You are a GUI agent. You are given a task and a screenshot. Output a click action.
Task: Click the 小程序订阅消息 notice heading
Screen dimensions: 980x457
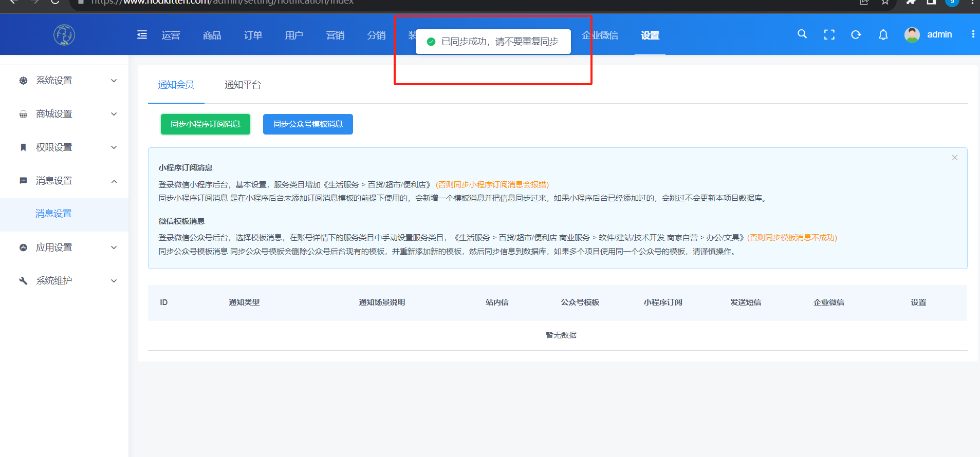click(x=186, y=168)
